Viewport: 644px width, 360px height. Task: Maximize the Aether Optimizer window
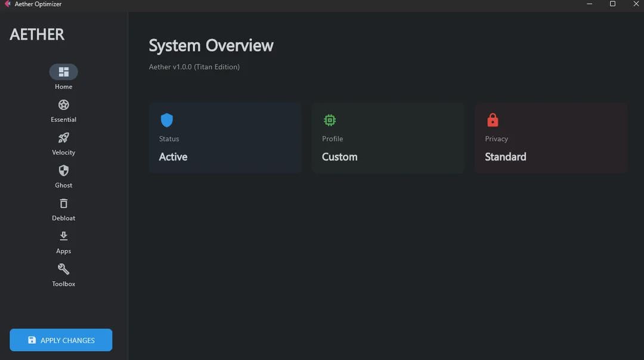612,4
